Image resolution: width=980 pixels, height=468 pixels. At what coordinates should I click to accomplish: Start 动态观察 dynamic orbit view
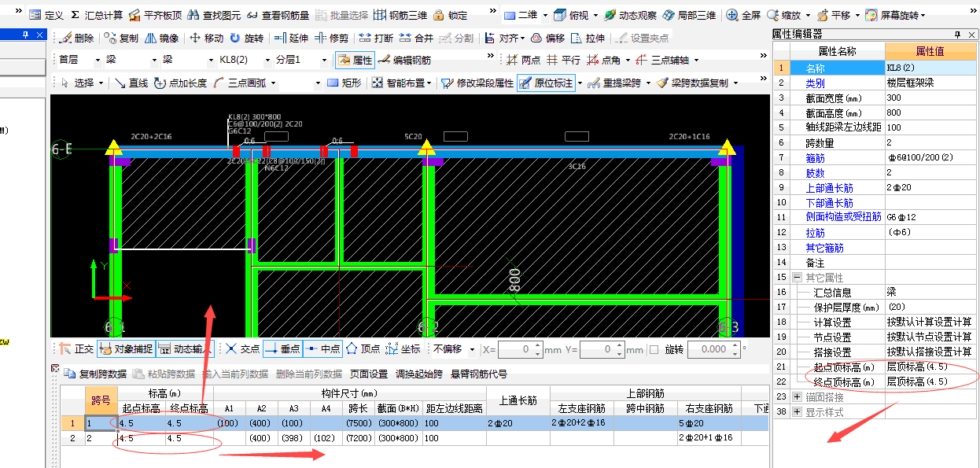click(630, 15)
